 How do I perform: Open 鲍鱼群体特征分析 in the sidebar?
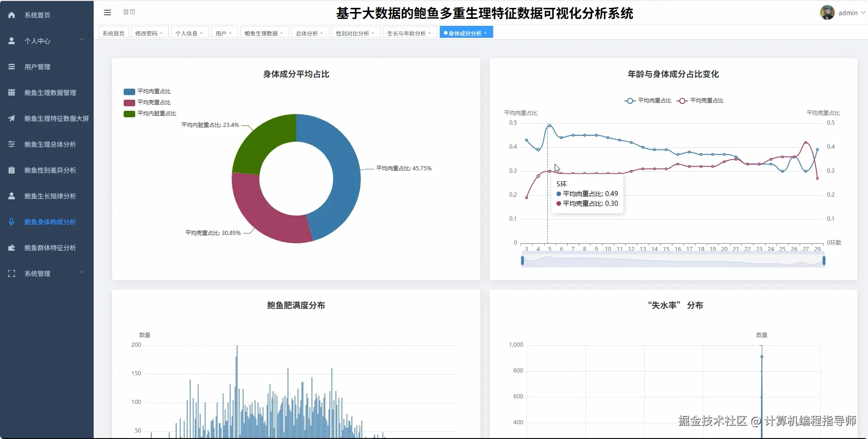47,248
